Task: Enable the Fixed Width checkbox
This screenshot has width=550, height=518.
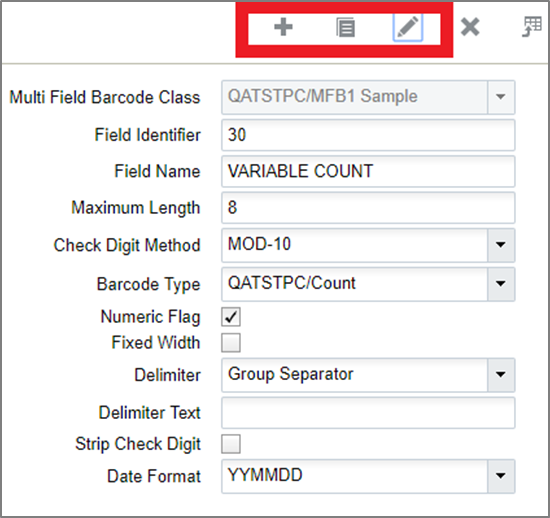Action: 231,343
